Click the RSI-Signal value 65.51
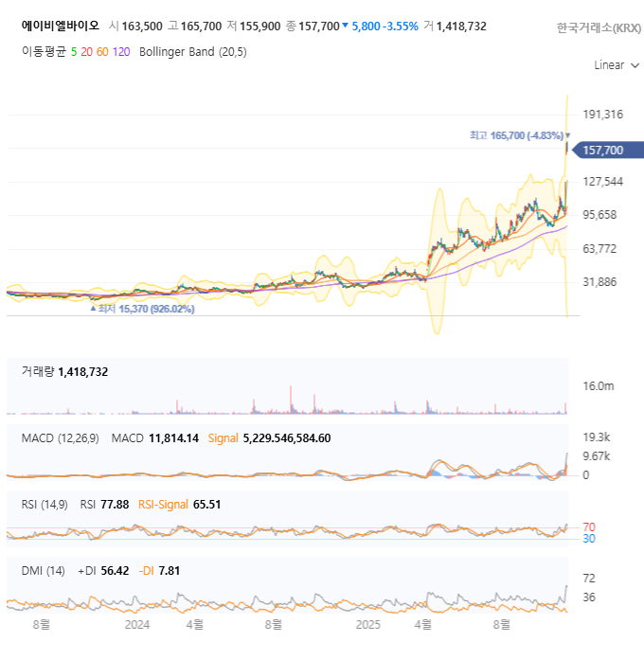The height and width of the screenshot is (660, 644). 206,505
